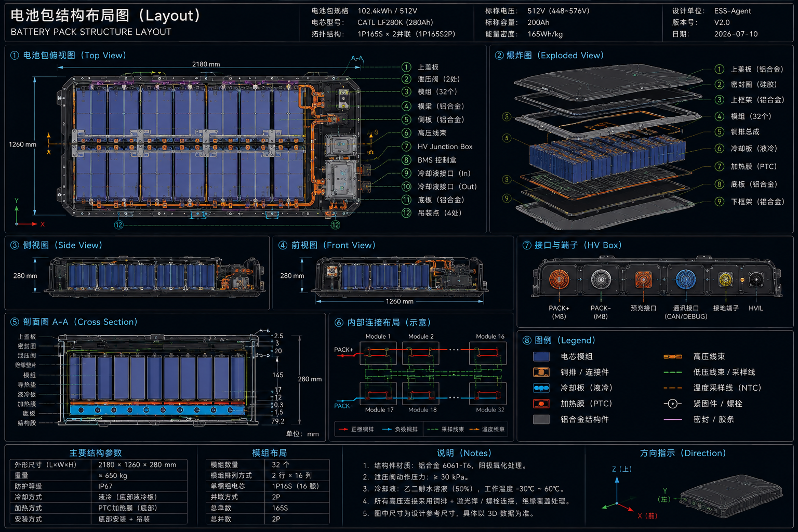
Task: Click the silver PACK- (M8) connector
Action: click(x=601, y=280)
